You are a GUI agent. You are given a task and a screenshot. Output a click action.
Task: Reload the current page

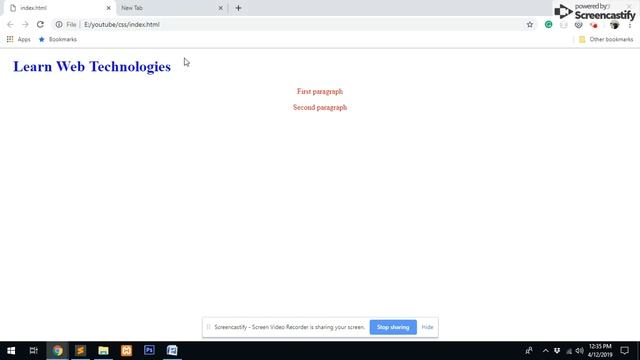pyautogui.click(x=40, y=24)
